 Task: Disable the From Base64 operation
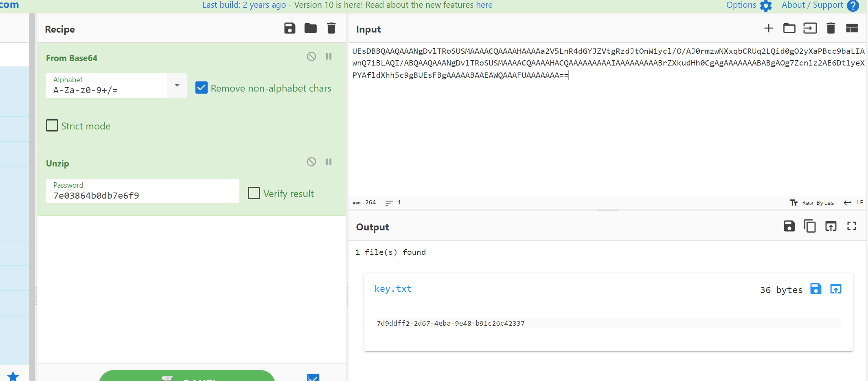[x=311, y=57]
